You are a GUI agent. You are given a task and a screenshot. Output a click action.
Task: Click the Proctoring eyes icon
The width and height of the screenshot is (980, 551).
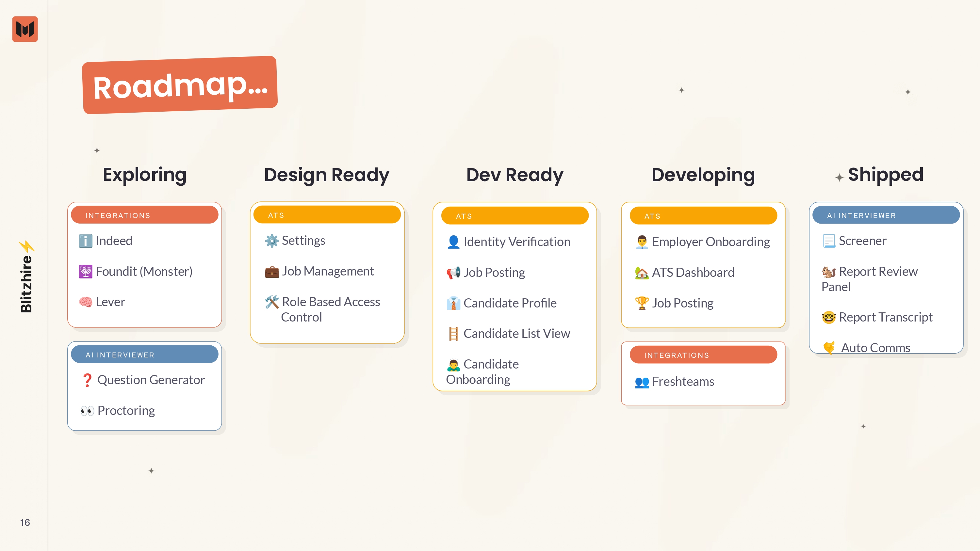click(x=87, y=411)
